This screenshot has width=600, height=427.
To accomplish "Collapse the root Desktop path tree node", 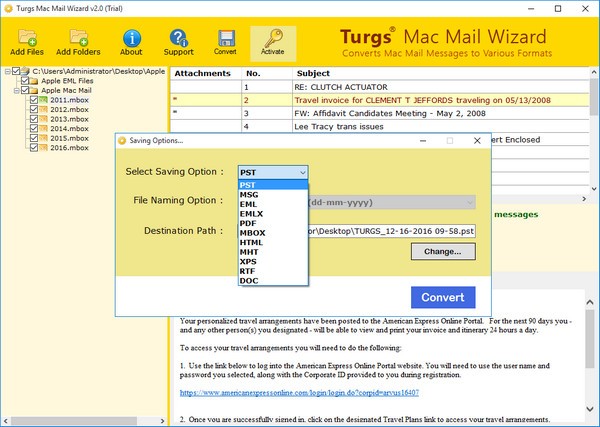I will pyautogui.click(x=7, y=72).
